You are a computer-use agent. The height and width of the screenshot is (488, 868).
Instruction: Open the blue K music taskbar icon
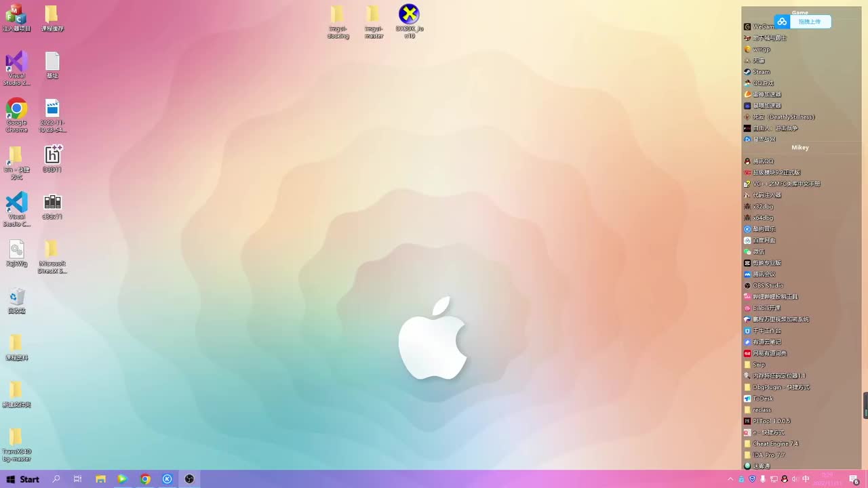tap(167, 479)
